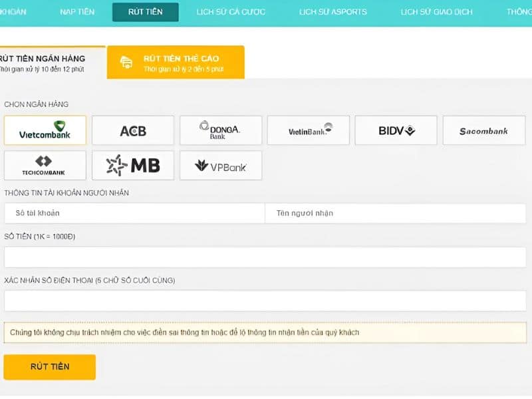Image resolution: width=532 pixels, height=399 pixels.
Task: Pick Techcombank logo tile
Action: pyautogui.click(x=45, y=166)
